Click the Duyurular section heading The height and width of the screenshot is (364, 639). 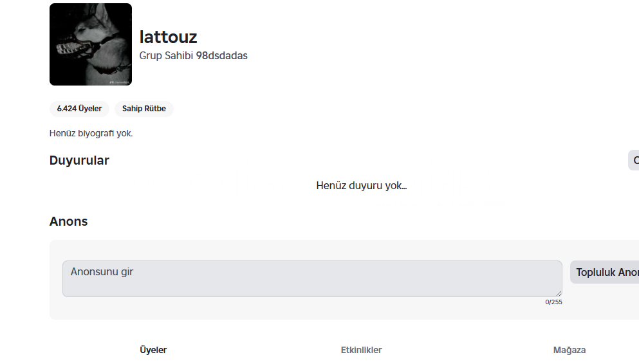tap(79, 160)
